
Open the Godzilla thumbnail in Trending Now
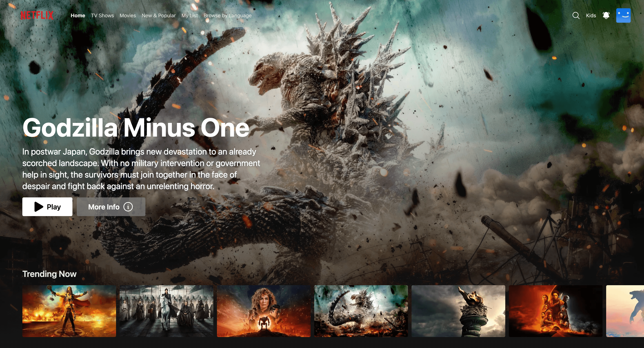tap(361, 311)
